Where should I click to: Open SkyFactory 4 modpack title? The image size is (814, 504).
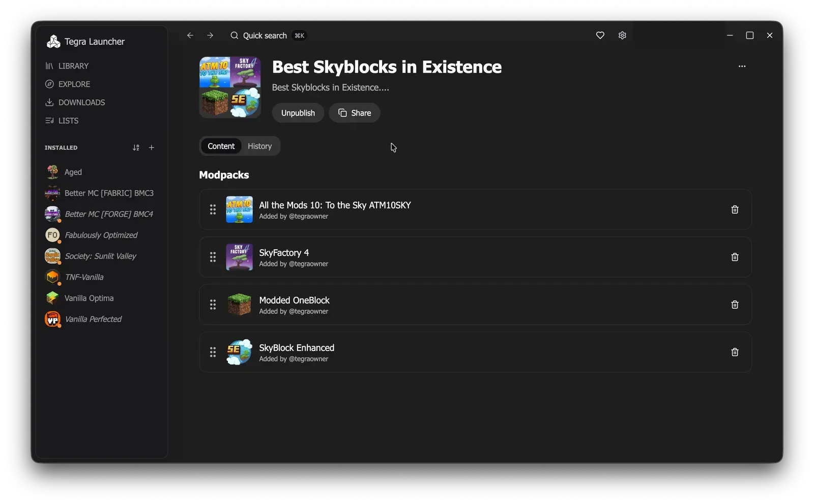tap(284, 253)
